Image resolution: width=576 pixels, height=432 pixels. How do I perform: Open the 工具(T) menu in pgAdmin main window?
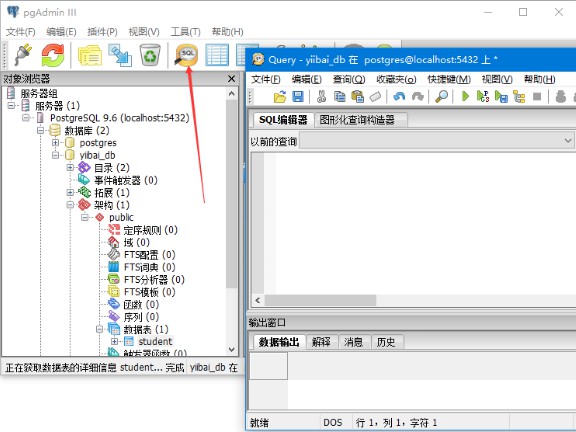click(186, 32)
